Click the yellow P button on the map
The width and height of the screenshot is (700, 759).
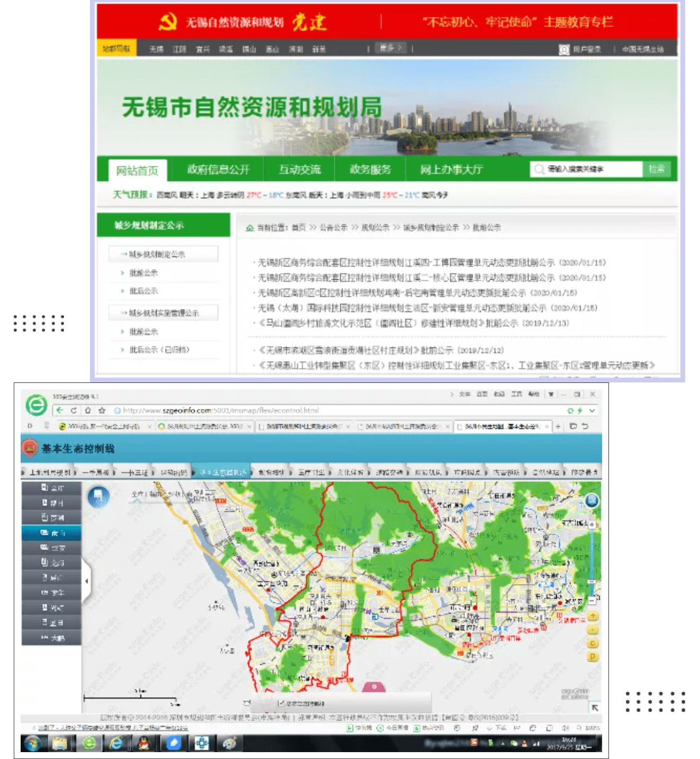click(593, 657)
